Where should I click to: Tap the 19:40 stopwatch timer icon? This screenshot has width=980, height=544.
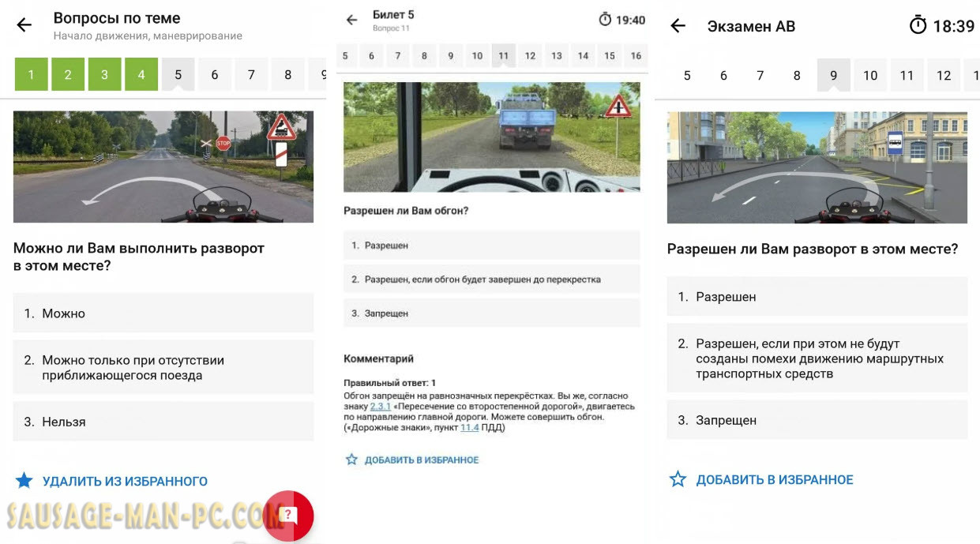tap(605, 20)
